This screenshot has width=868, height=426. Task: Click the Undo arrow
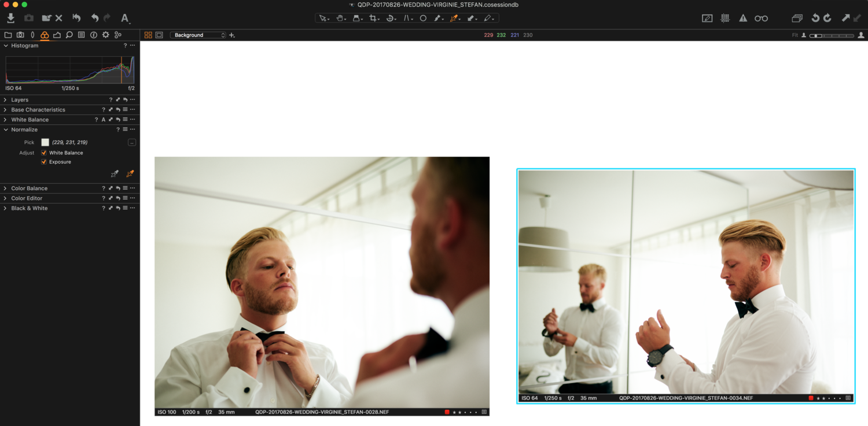tap(95, 18)
